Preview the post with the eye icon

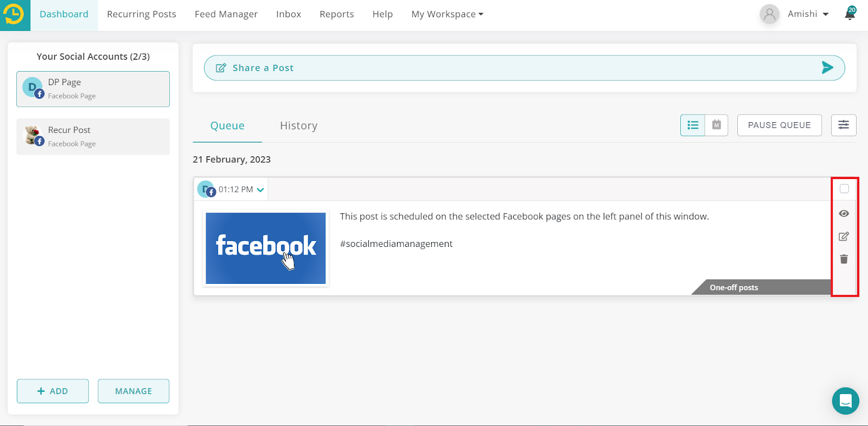pyautogui.click(x=844, y=213)
